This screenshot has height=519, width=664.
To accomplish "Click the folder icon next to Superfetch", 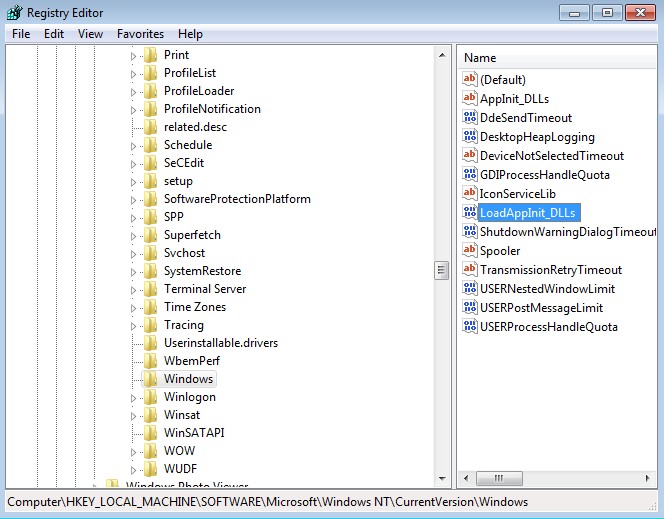I will [x=151, y=235].
